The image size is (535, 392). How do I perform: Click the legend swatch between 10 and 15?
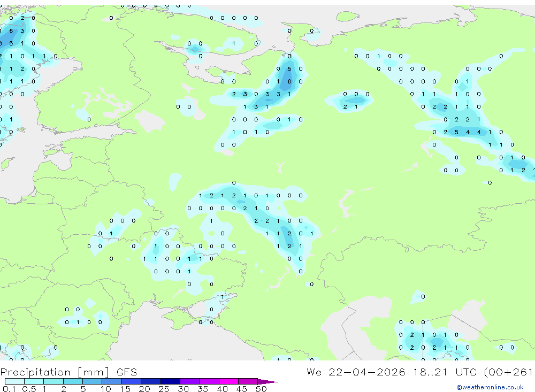tap(112, 381)
